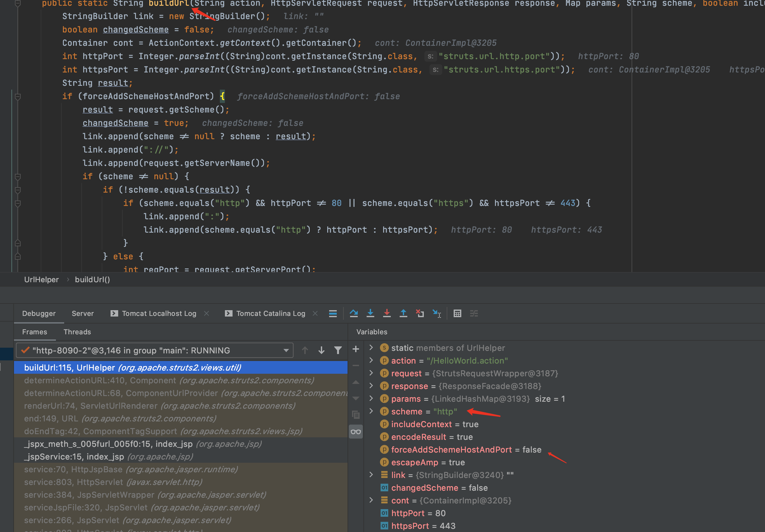765x532 pixels.
Task: Expand the response variable node
Action: [371, 386]
